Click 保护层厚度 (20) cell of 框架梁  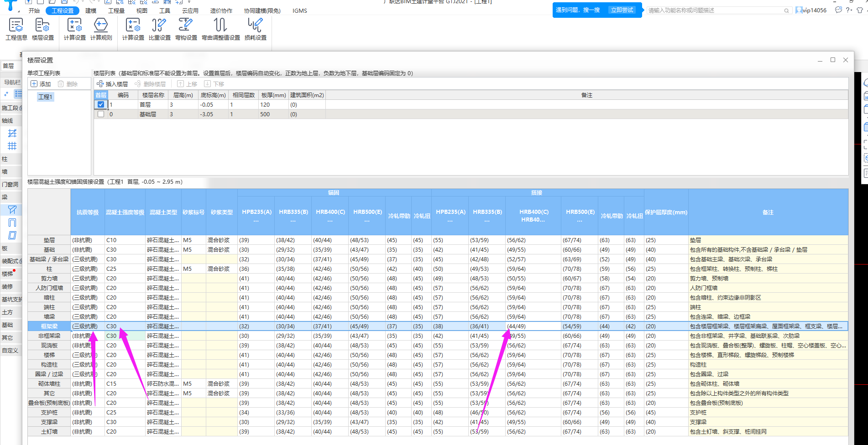[x=666, y=326]
